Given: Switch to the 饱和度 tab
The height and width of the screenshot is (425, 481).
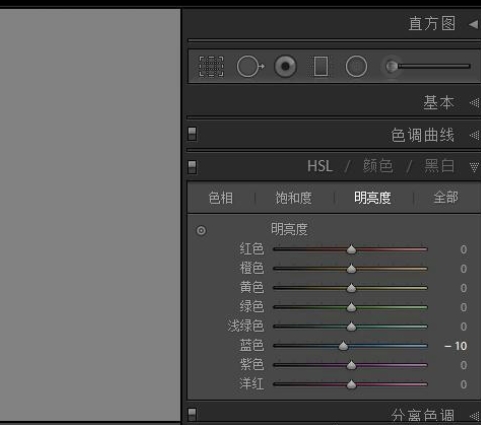Looking at the screenshot, I should tap(293, 198).
